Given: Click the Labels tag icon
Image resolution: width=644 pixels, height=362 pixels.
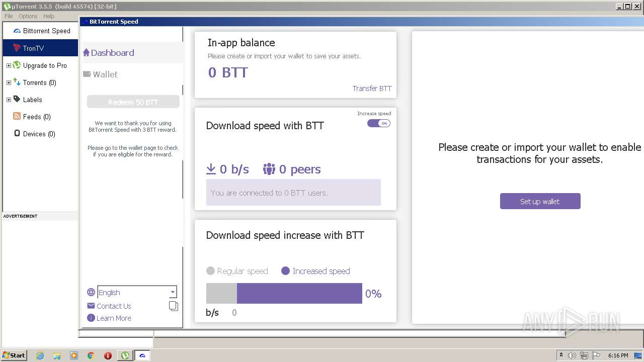Looking at the screenshot, I should (x=17, y=100).
